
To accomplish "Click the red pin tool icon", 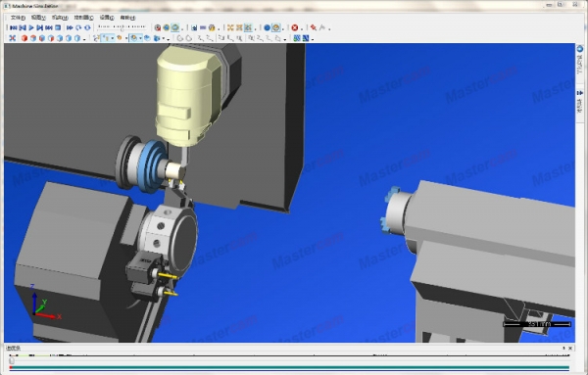I will 314,27.
